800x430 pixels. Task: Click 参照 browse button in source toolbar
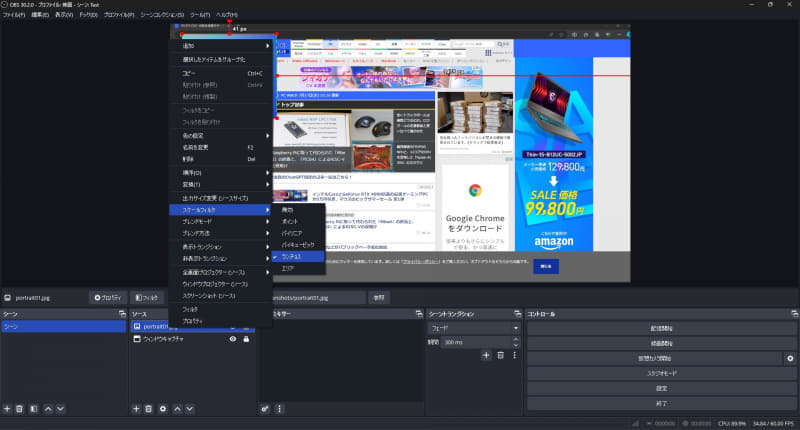(379, 298)
